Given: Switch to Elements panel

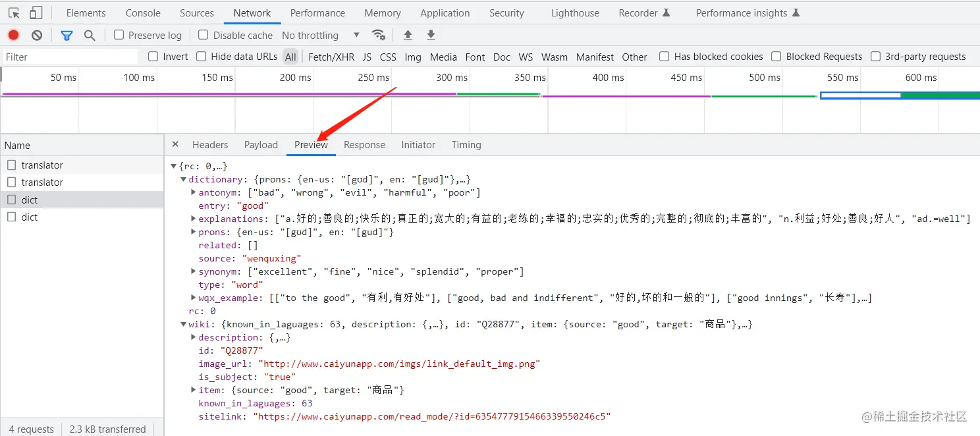Looking at the screenshot, I should [86, 13].
